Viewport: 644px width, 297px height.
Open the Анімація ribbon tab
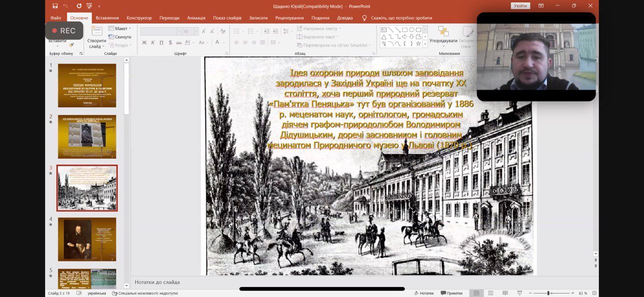[x=196, y=18]
